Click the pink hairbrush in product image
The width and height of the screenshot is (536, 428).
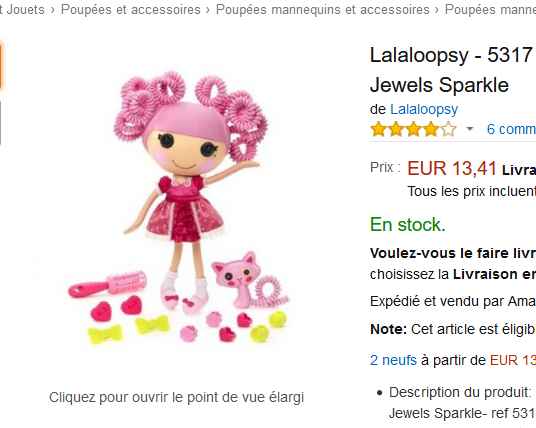click(x=107, y=284)
